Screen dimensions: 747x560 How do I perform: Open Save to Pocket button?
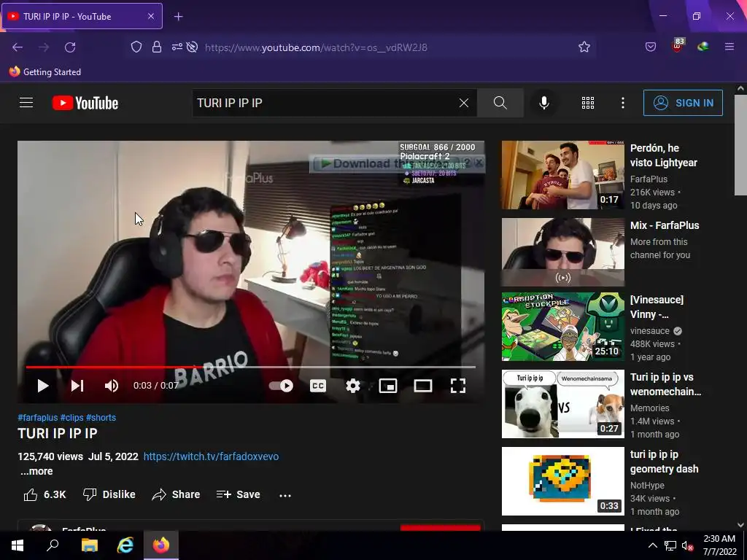tap(651, 47)
